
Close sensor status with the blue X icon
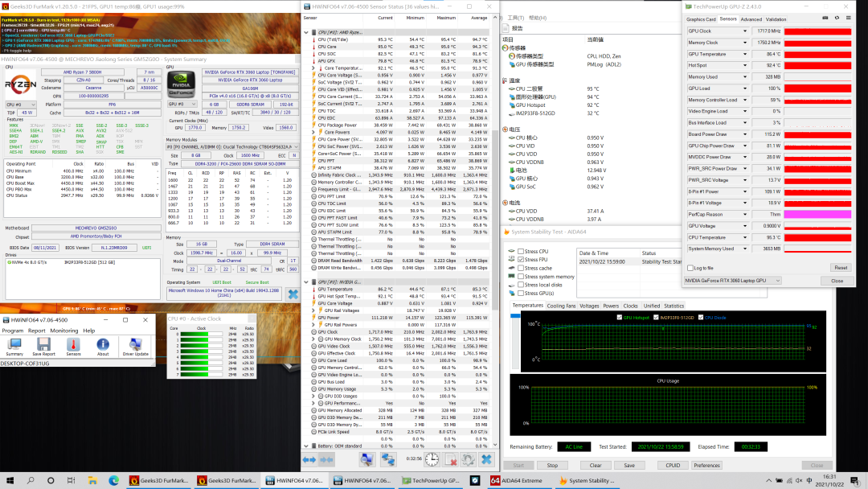coord(486,459)
